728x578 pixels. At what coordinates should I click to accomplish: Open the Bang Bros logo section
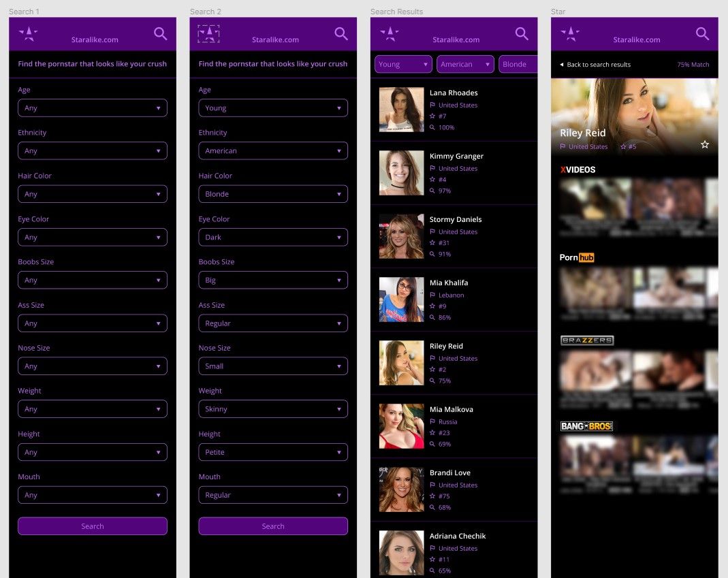[586, 426]
